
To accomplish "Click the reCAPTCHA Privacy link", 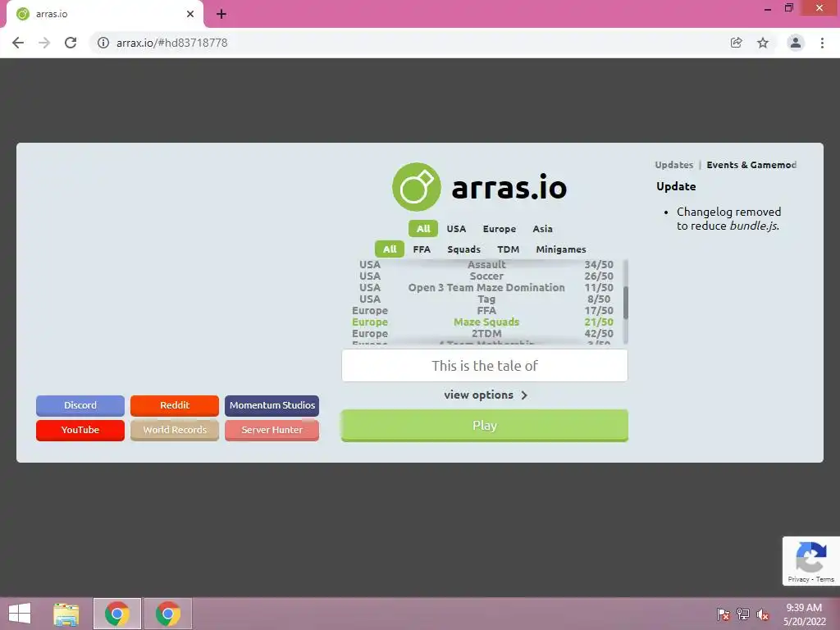I will pyautogui.click(x=798, y=580).
